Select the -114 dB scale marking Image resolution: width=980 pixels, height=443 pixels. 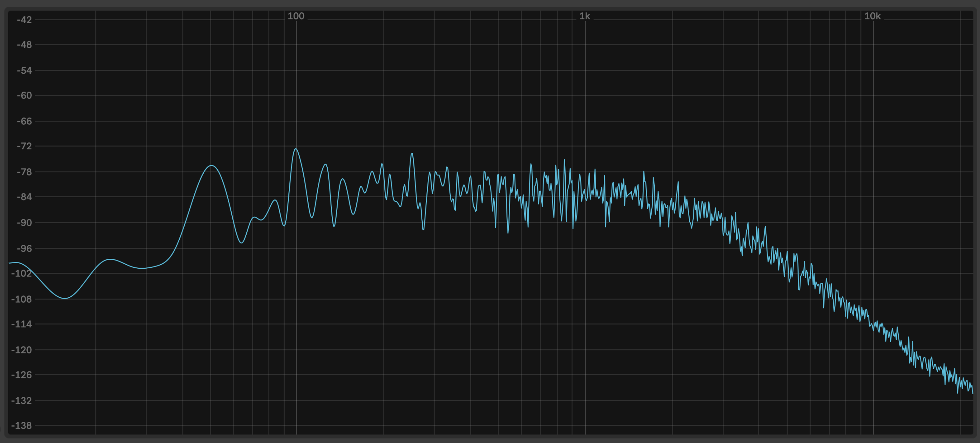pyautogui.click(x=22, y=324)
